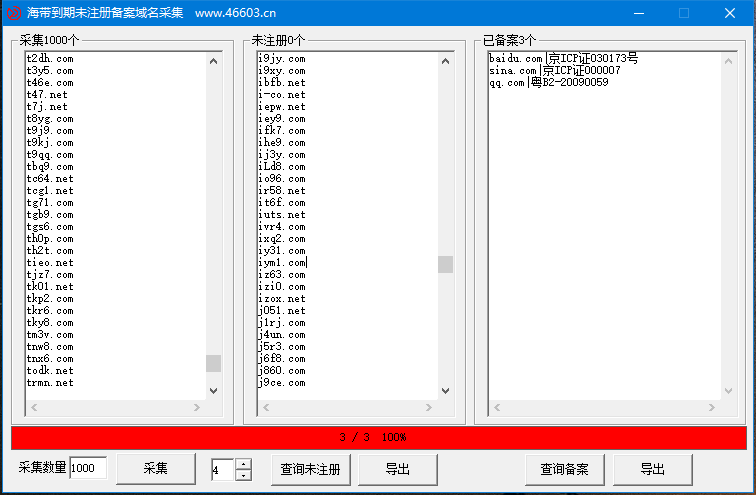Screen dimensions: 756x495
Task: Close the 海带 domain collector window
Action: (729, 13)
